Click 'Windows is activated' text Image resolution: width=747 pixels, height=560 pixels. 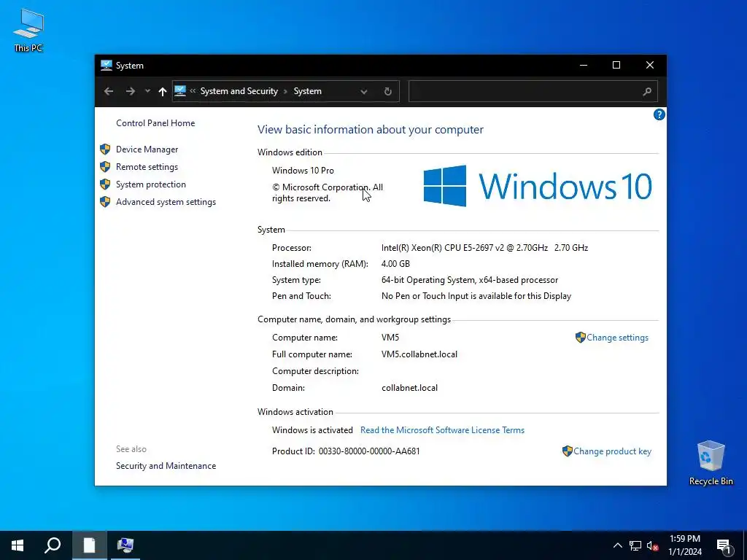tap(312, 430)
